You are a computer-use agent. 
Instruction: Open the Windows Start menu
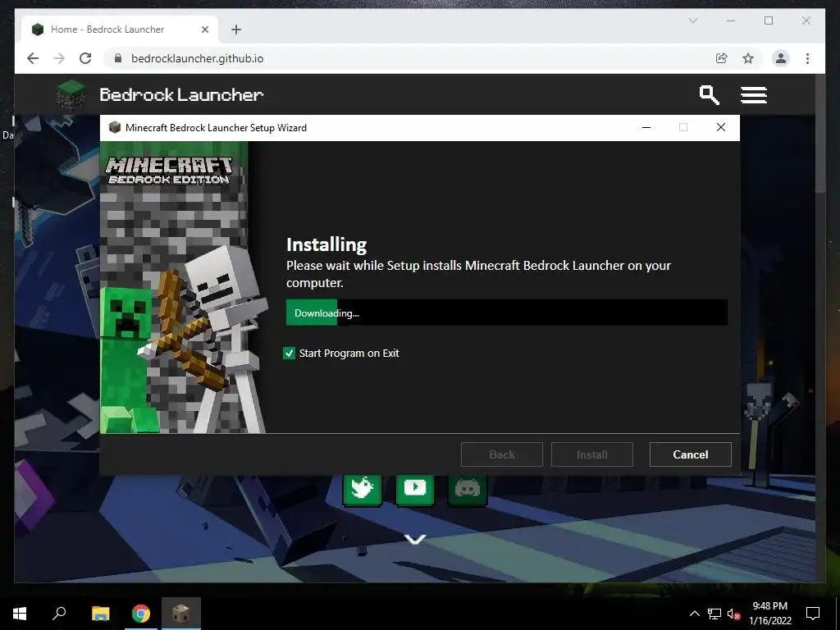click(x=20, y=614)
